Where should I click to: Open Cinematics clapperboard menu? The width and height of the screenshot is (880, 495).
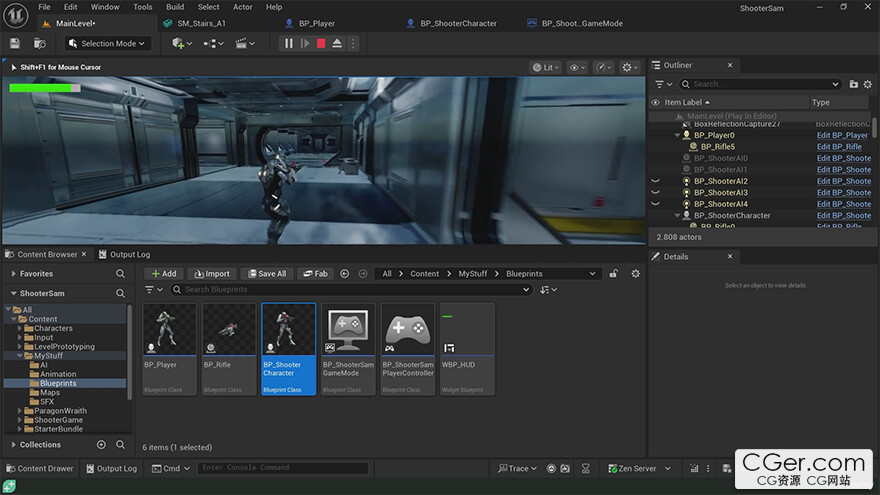[x=245, y=43]
